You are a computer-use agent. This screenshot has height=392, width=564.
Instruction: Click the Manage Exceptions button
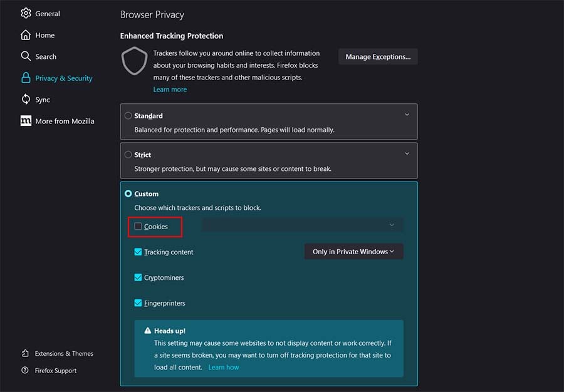click(x=378, y=57)
